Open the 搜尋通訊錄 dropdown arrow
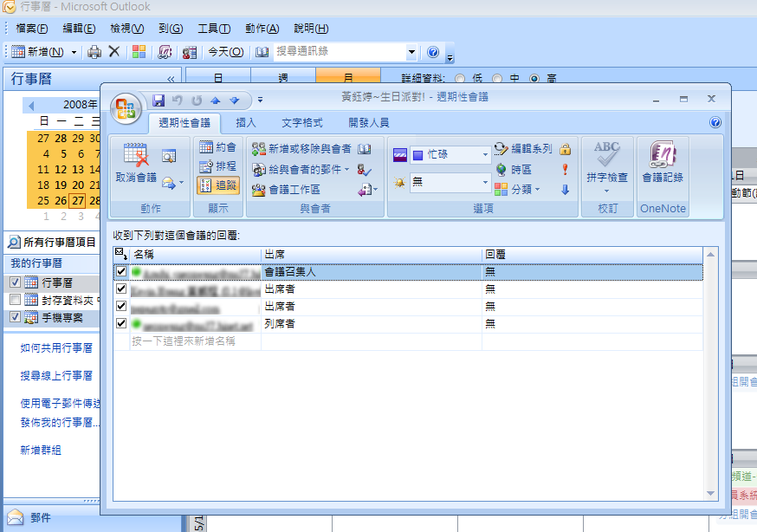Image resolution: width=757 pixels, height=532 pixels. (x=411, y=52)
